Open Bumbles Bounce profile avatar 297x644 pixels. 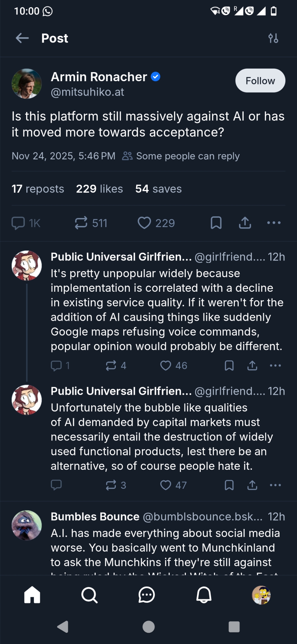point(27,525)
